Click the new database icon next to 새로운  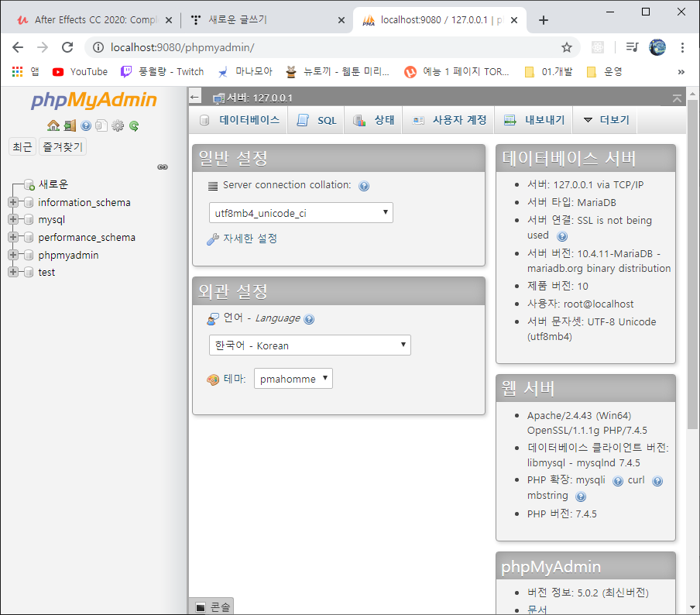(x=29, y=184)
